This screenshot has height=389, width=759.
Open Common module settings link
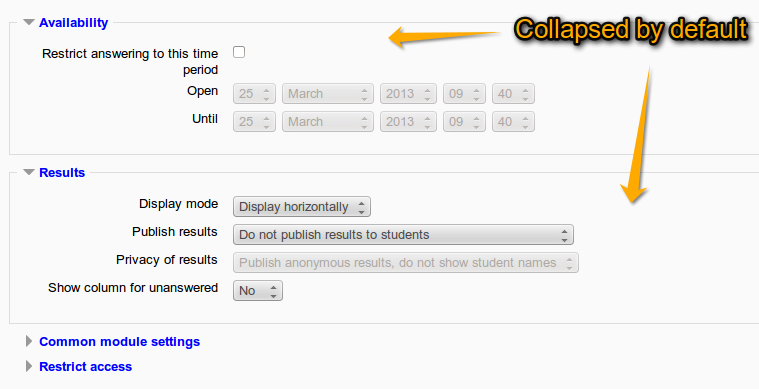(x=120, y=342)
